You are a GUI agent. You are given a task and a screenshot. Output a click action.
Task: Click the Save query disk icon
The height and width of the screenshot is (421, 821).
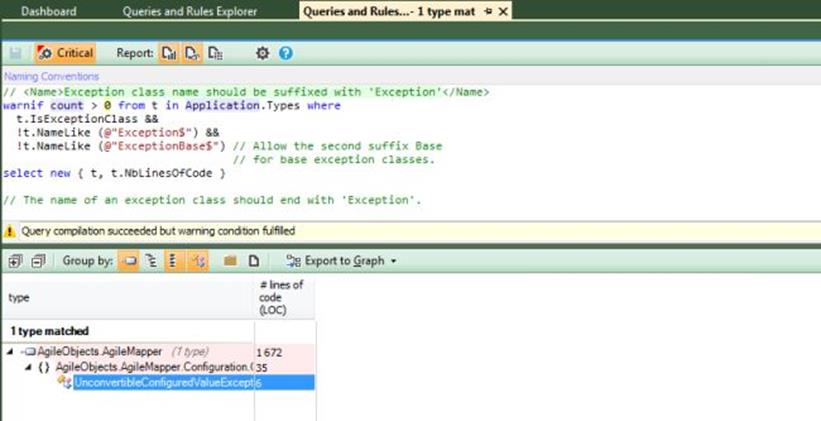(16, 53)
